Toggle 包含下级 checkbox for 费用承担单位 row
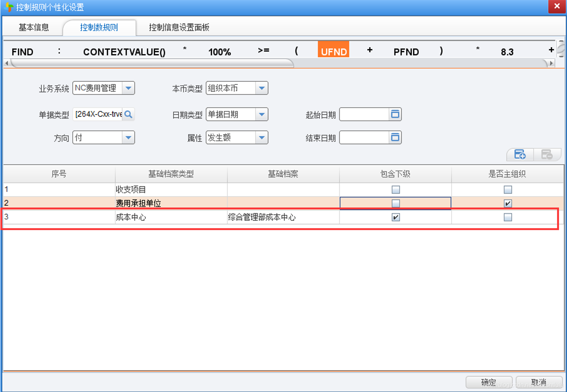This screenshot has width=567, height=392. 396,203
